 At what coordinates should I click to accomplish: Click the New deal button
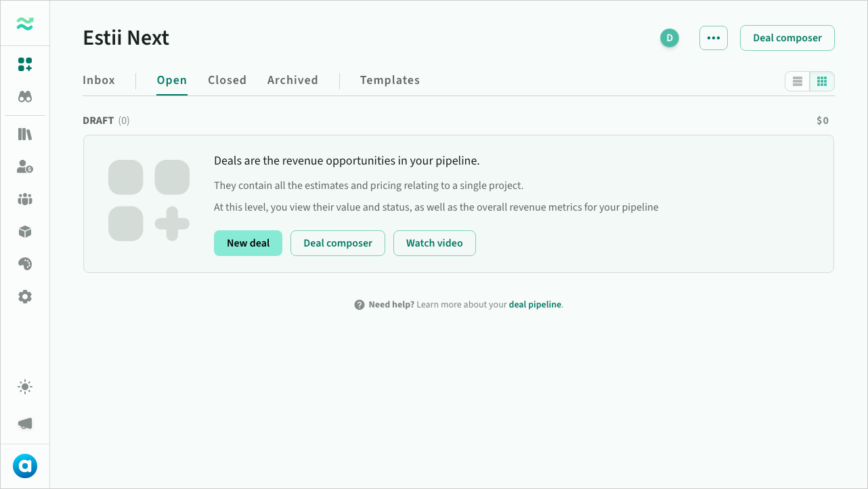click(x=248, y=243)
